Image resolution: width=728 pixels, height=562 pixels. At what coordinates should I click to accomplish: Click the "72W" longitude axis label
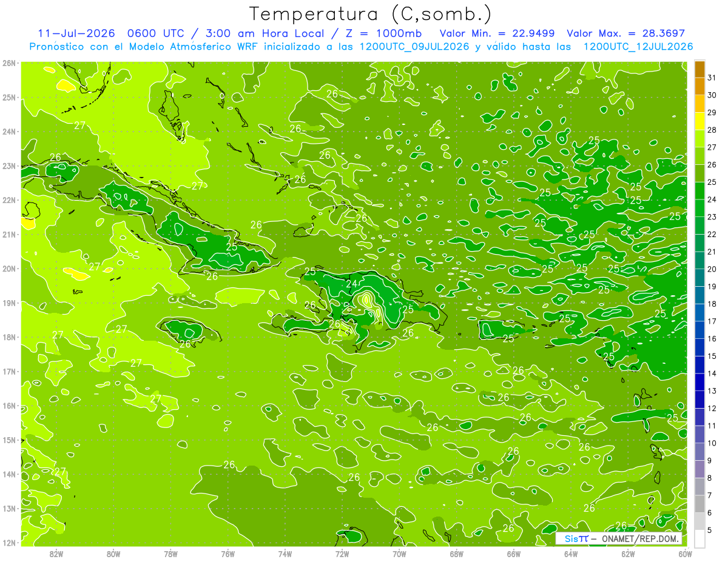pyautogui.click(x=342, y=554)
